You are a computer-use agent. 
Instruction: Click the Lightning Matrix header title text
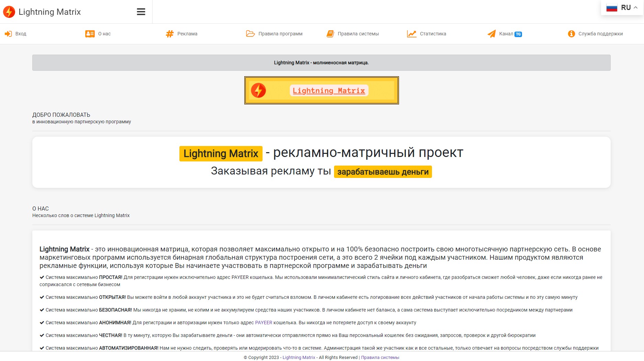(x=49, y=12)
